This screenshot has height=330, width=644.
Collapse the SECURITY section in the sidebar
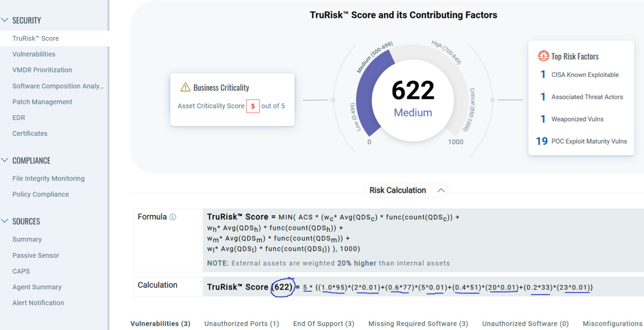(x=5, y=20)
